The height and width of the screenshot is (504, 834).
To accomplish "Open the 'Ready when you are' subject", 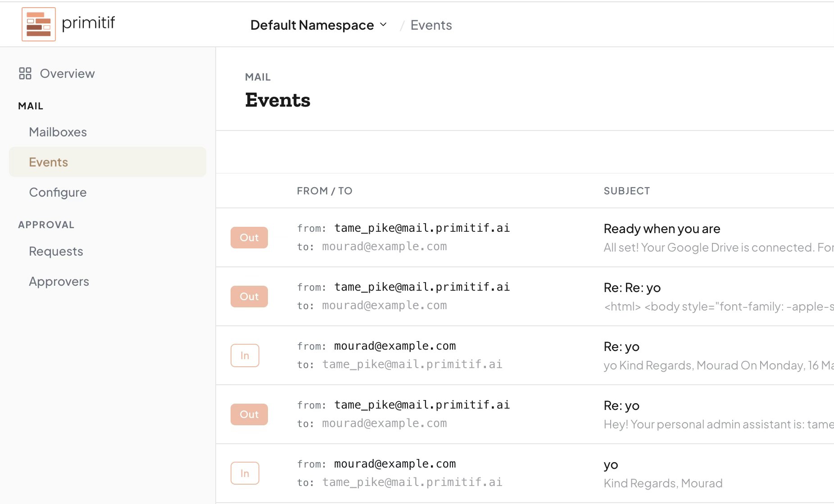I will point(662,229).
